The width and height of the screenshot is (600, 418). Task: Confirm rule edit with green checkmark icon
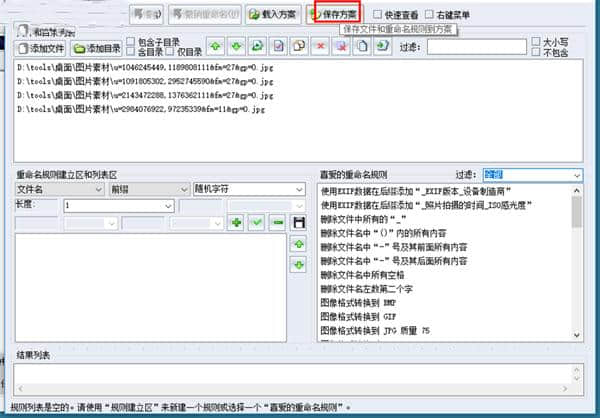[x=256, y=222]
